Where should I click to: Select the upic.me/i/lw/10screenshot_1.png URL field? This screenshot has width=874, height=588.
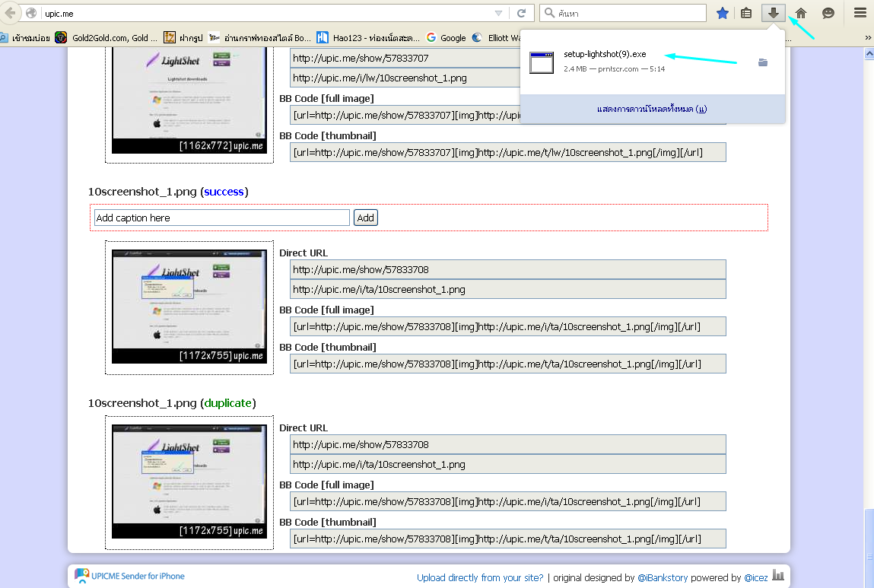[x=405, y=78]
